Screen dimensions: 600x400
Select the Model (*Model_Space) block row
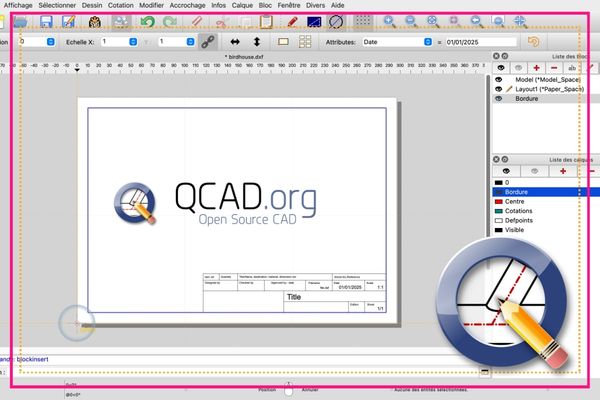point(546,80)
